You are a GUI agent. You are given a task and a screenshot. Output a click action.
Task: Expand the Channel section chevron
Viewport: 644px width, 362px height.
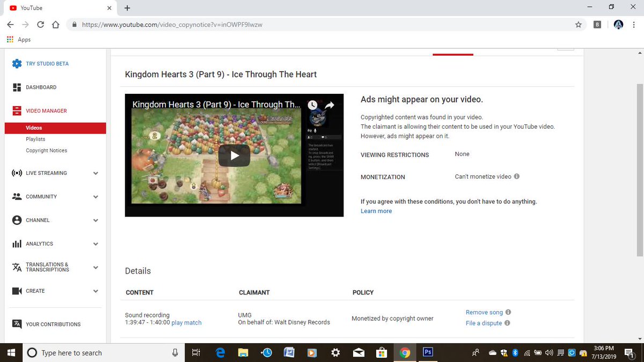(96, 220)
